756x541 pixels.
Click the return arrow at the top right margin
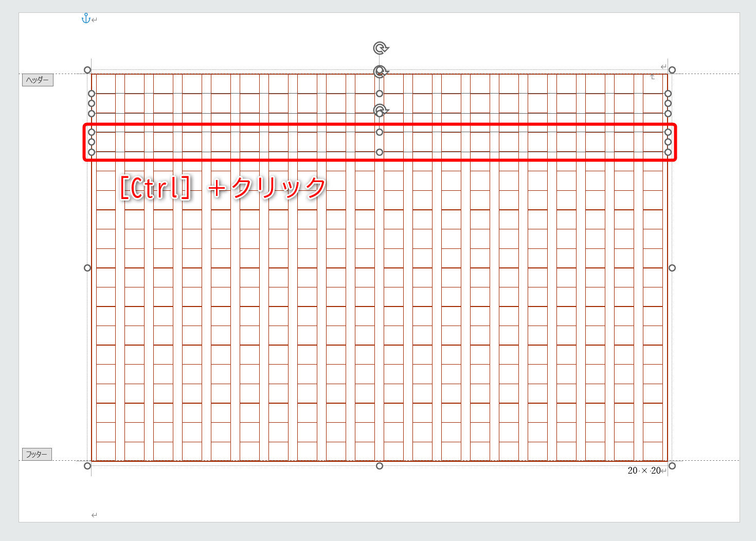click(663, 66)
